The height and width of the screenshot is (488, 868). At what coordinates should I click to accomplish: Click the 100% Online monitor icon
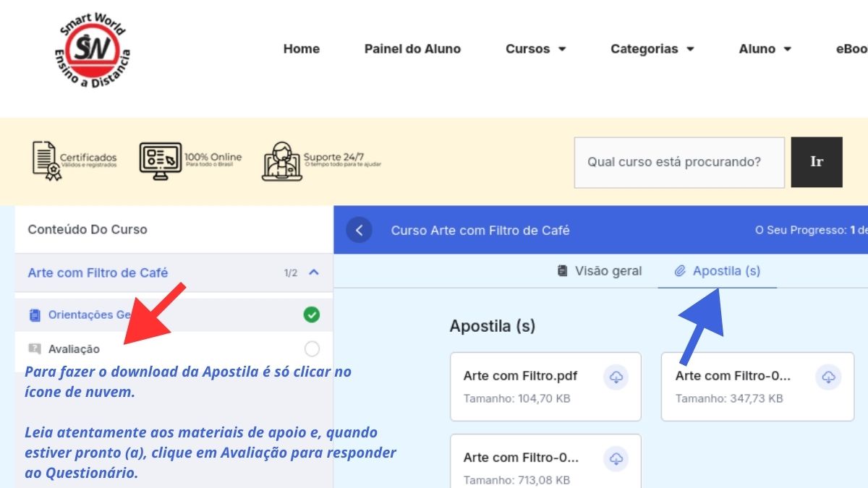pyautogui.click(x=160, y=160)
